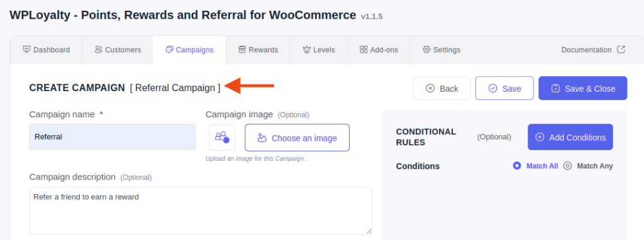Select the Campaigns tab
Viewport: 644px width, 240px height.
[x=189, y=50]
